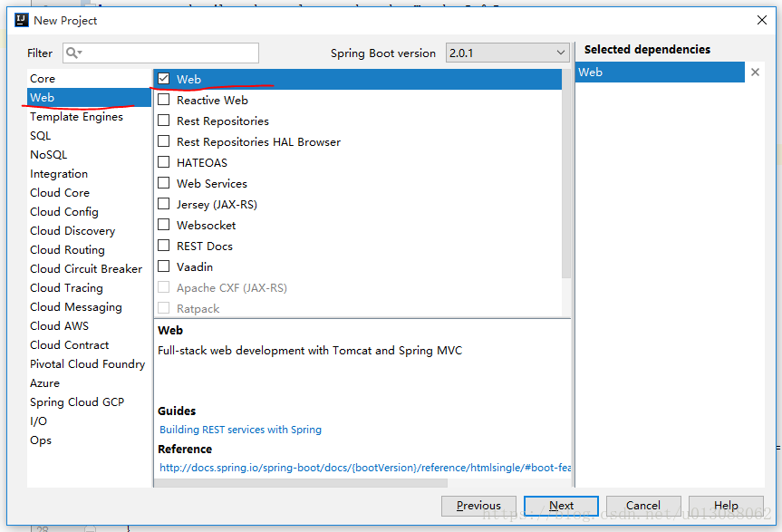The width and height of the screenshot is (782, 532).
Task: Open the Cloud Discovery category
Action: [x=72, y=231]
